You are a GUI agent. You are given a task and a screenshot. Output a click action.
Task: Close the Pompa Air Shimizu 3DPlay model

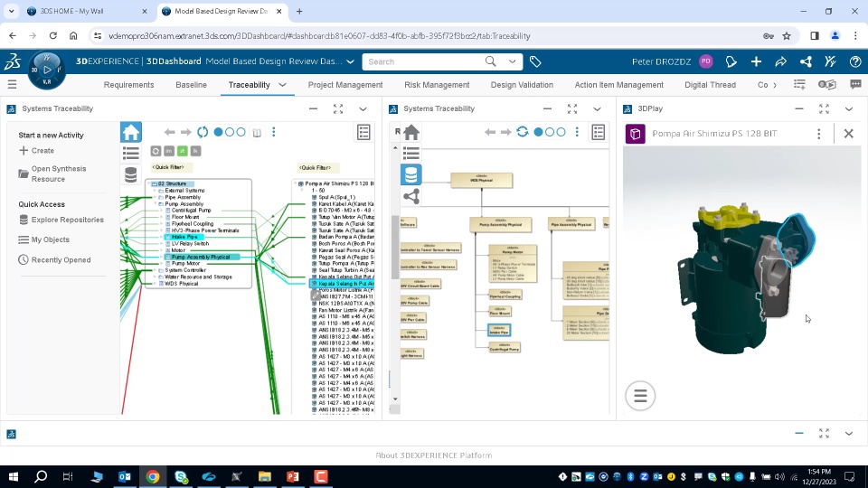pyautogui.click(x=849, y=134)
